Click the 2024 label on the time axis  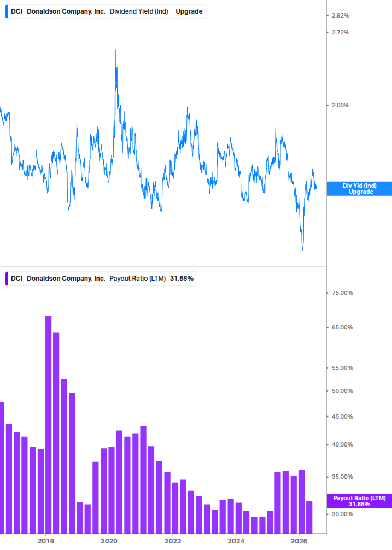pyautogui.click(x=236, y=541)
